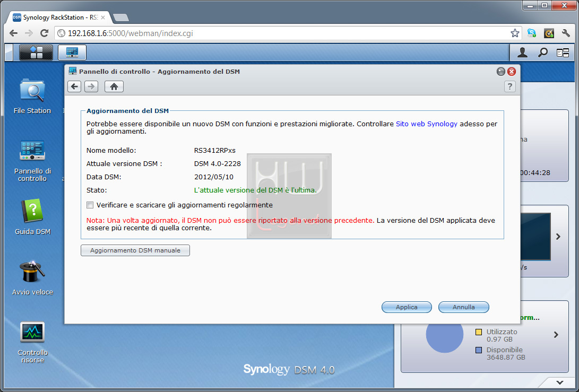Click Disponibile 3648.87 GB value

(506, 358)
